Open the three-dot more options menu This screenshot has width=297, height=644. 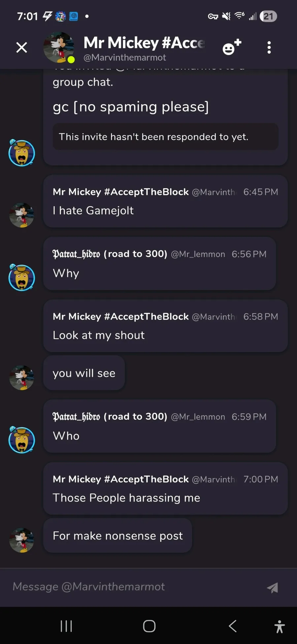click(x=269, y=48)
